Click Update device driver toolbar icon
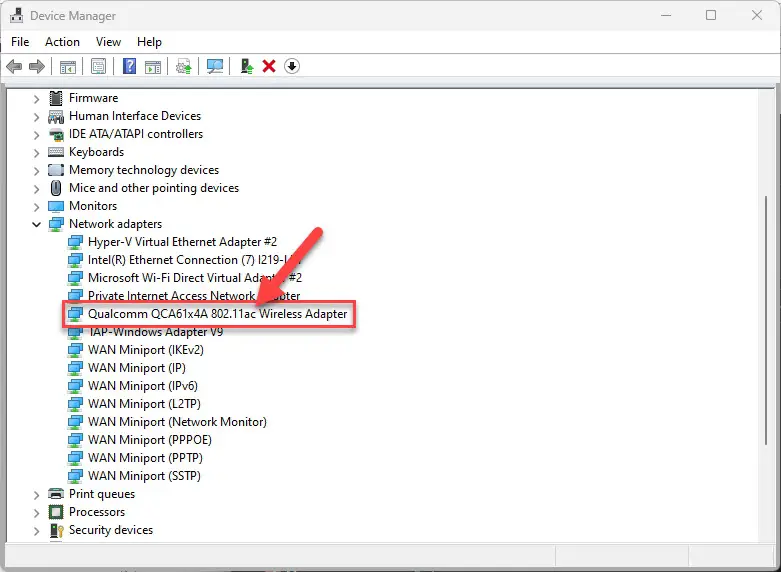The image size is (781, 572). (184, 66)
